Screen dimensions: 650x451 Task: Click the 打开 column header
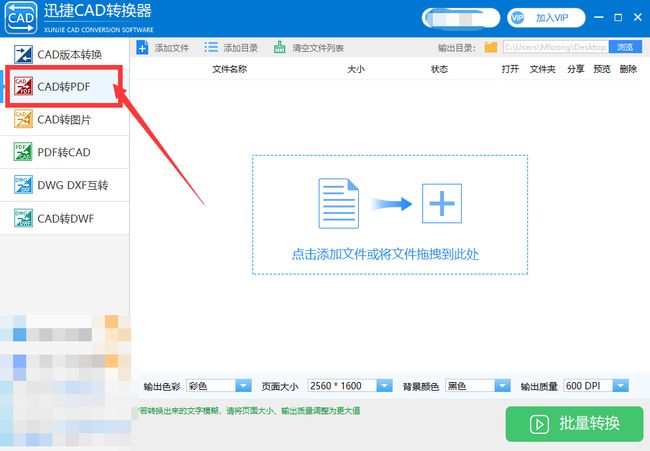pyautogui.click(x=510, y=69)
